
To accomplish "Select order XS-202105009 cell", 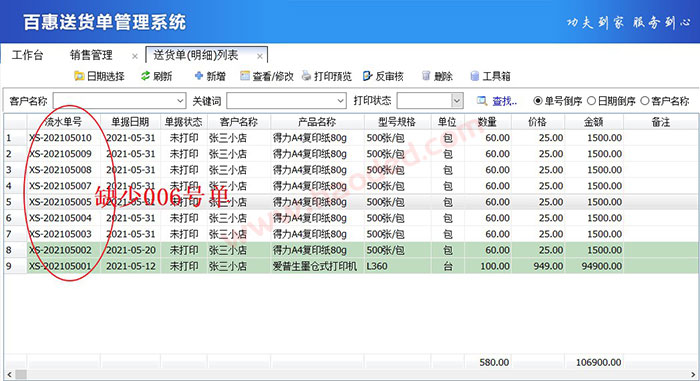I will (x=64, y=154).
